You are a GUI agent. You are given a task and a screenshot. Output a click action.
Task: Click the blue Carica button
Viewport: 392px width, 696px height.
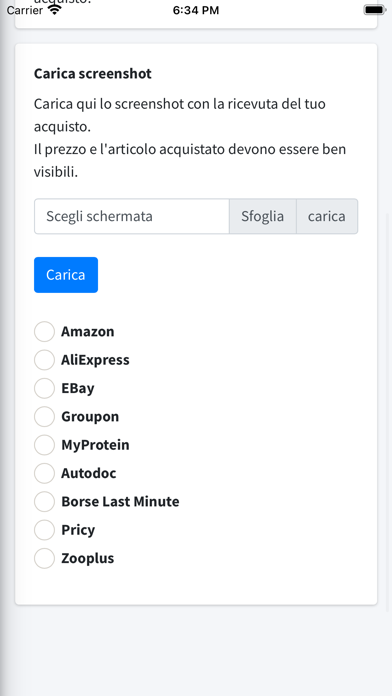tap(66, 275)
